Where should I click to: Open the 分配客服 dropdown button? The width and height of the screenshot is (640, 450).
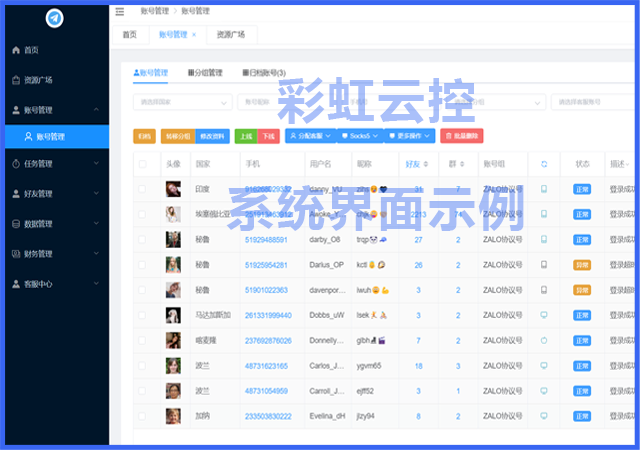click(308, 136)
